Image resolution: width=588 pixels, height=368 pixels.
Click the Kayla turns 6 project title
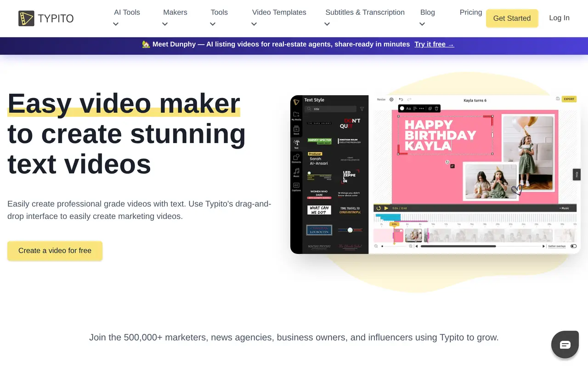(475, 100)
